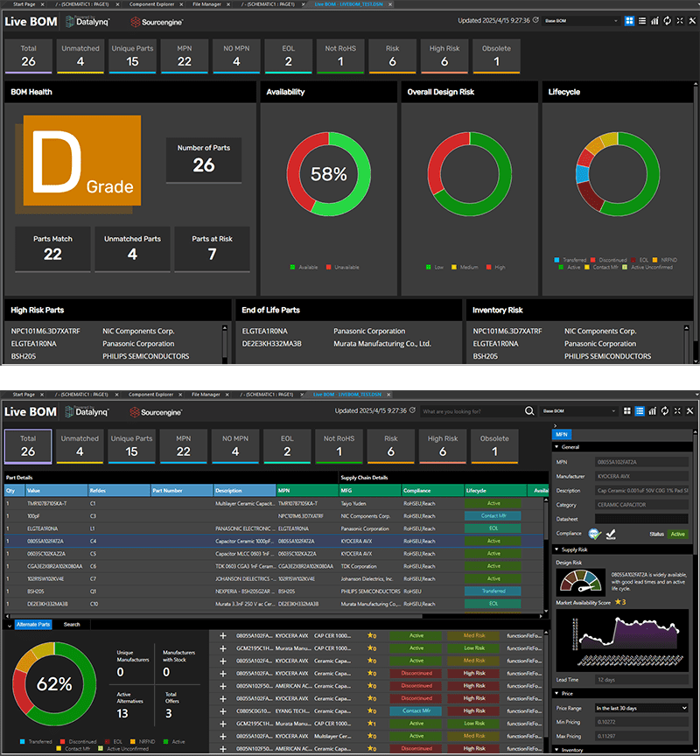Click the Unique Parts card in the upper window

133,56
